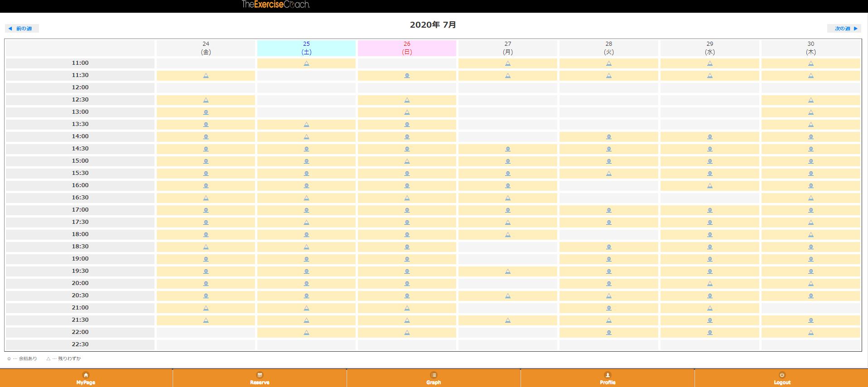Image resolution: width=868 pixels, height=387 pixels.
Task: Select the 11:30 slot on Friday 24
Action: tap(206, 76)
